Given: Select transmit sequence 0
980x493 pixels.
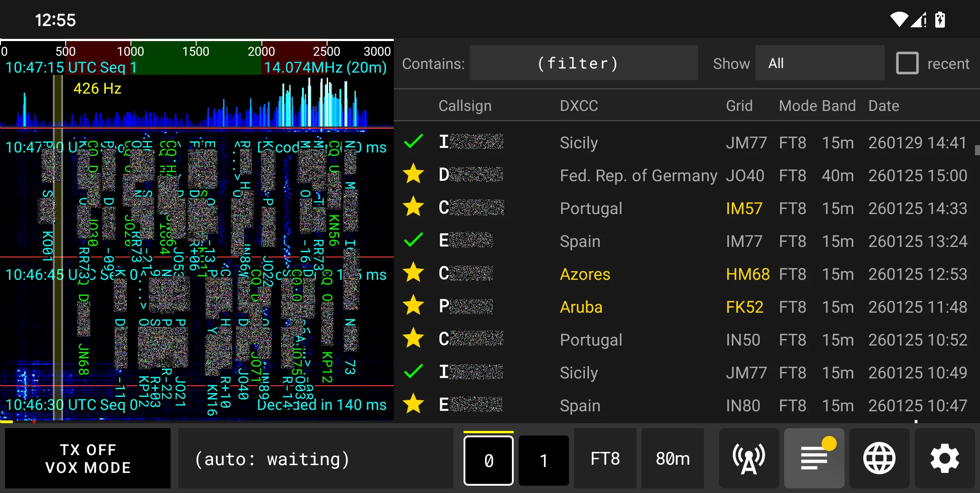Looking at the screenshot, I should 489,460.
